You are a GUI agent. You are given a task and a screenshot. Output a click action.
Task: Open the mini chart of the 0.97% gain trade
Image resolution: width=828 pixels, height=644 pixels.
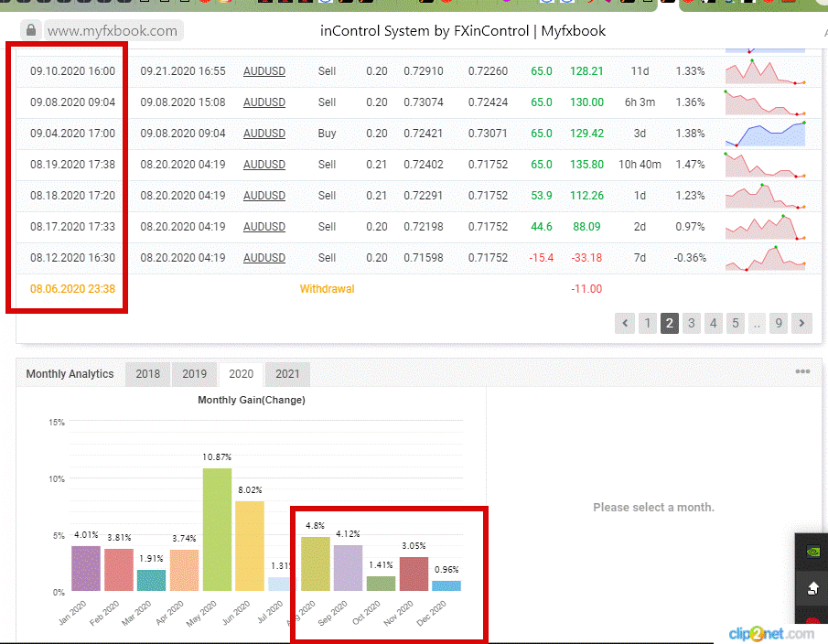(x=765, y=228)
